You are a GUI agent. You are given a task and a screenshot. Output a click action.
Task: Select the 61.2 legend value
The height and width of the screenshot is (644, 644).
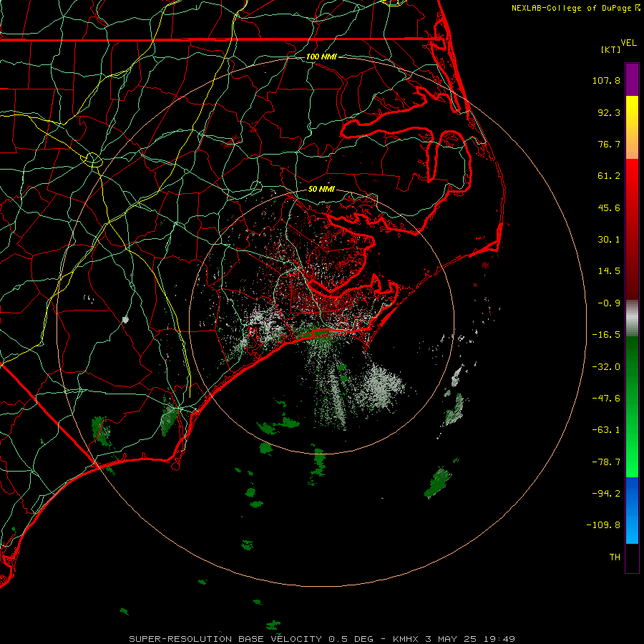609,176
